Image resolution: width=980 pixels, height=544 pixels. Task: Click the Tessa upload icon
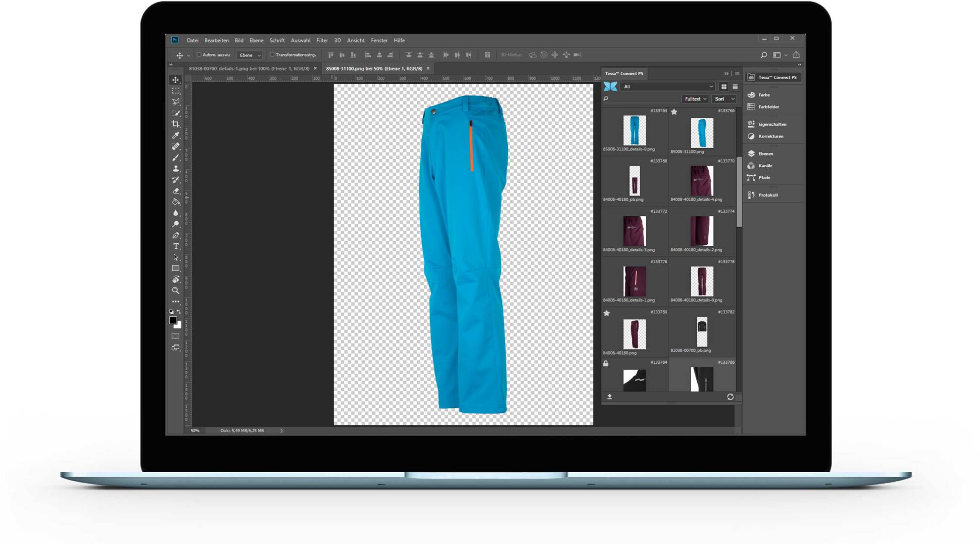pos(610,397)
